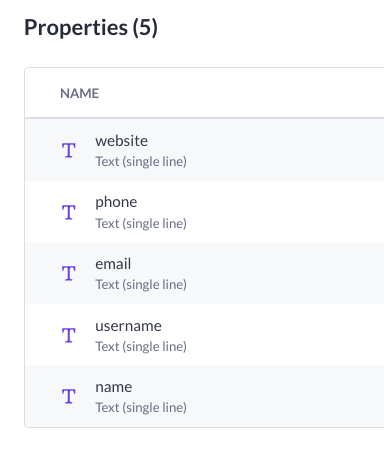Screen dimensions: 384x449
Task: Select the name property row
Action: [x=204, y=396]
